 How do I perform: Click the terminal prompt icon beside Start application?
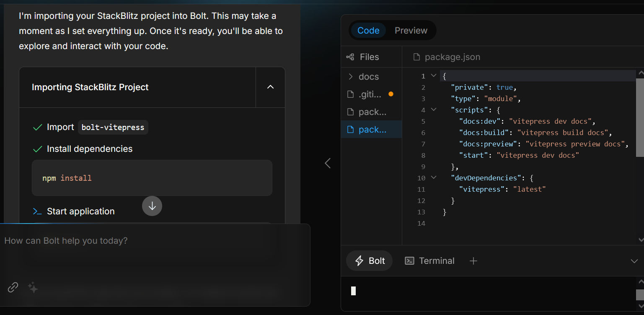37,211
